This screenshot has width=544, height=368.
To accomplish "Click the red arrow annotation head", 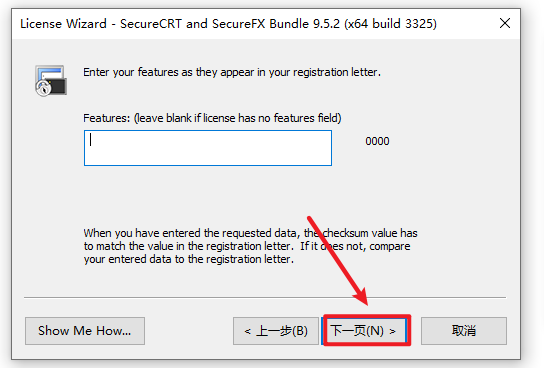I will click(x=361, y=297).
